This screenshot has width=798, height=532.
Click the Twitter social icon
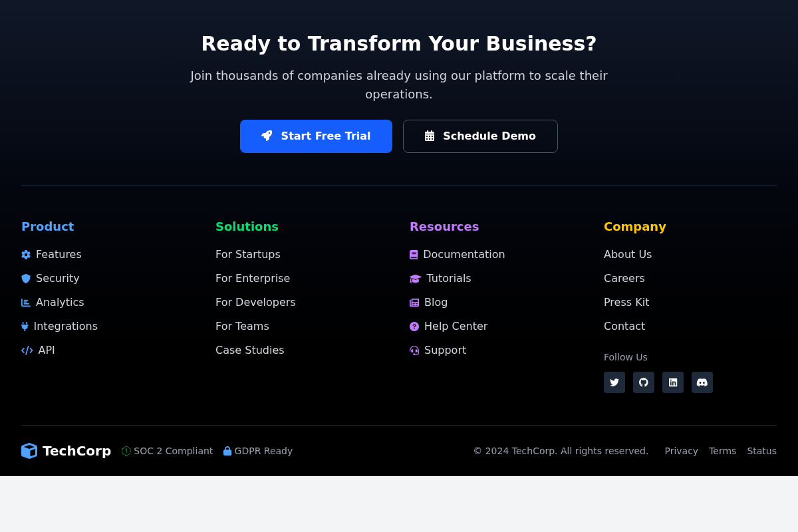[614, 382]
